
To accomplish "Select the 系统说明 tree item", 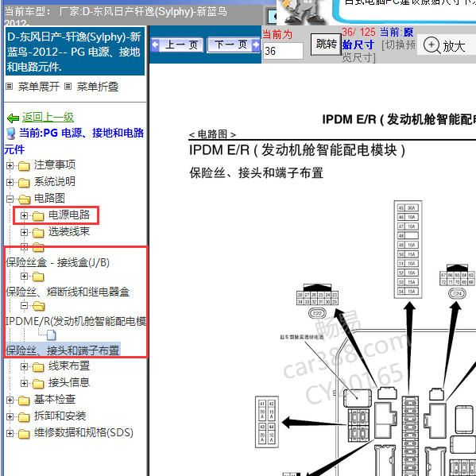I will pyautogui.click(x=55, y=181).
